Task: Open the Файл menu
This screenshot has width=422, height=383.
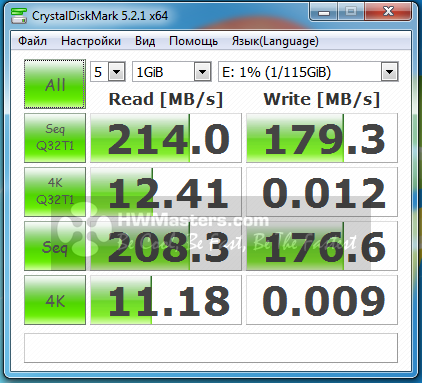Action: 32,41
